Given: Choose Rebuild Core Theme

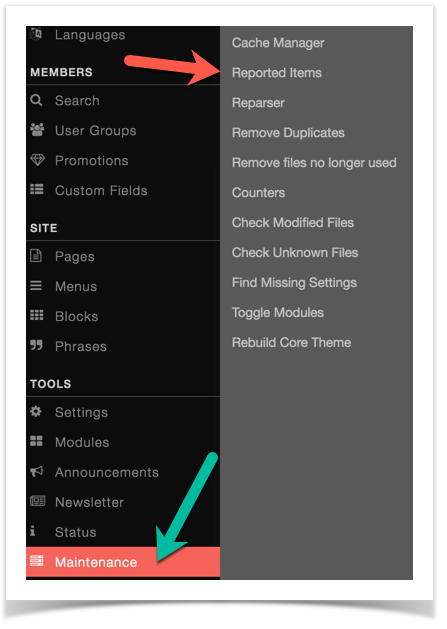Looking at the screenshot, I should pos(291,343).
